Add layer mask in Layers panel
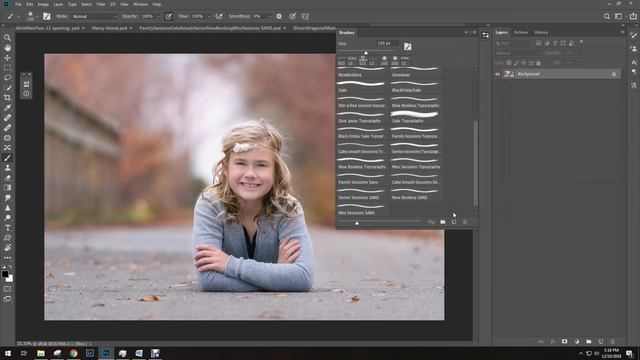The image size is (640, 360). coord(564,341)
